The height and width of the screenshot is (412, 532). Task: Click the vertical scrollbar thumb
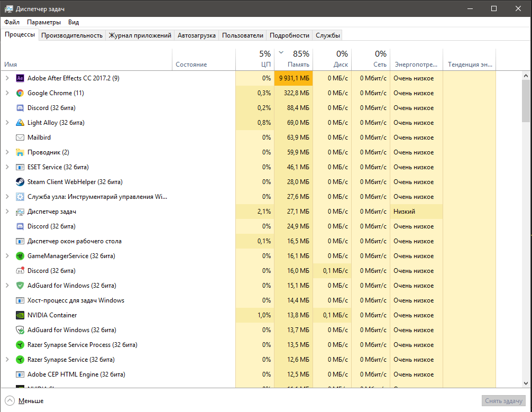coord(526,101)
